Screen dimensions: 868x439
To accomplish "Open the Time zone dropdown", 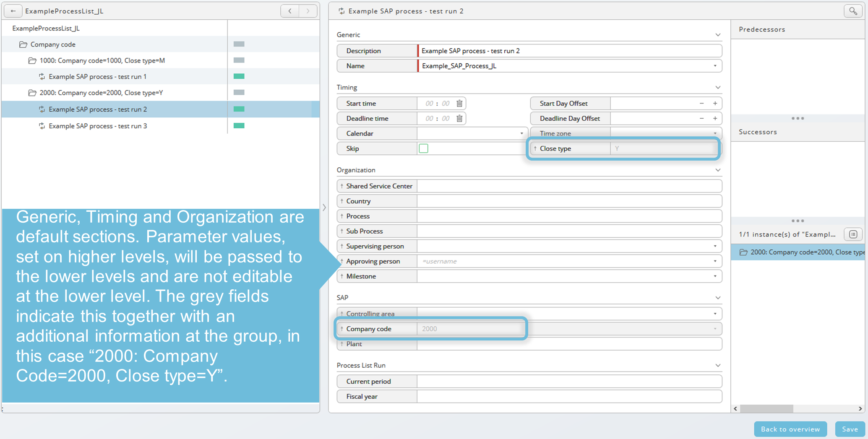I will pos(715,133).
